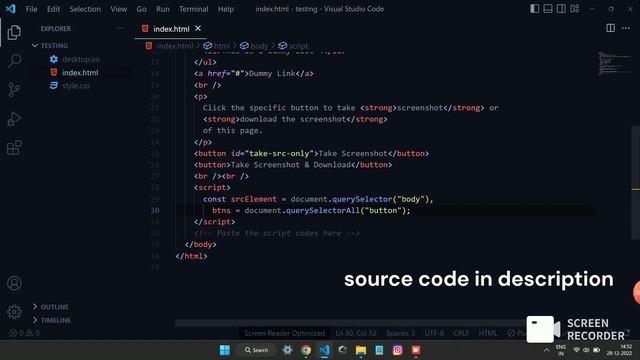Click Ln 30, Col 52 status item

tap(356, 333)
